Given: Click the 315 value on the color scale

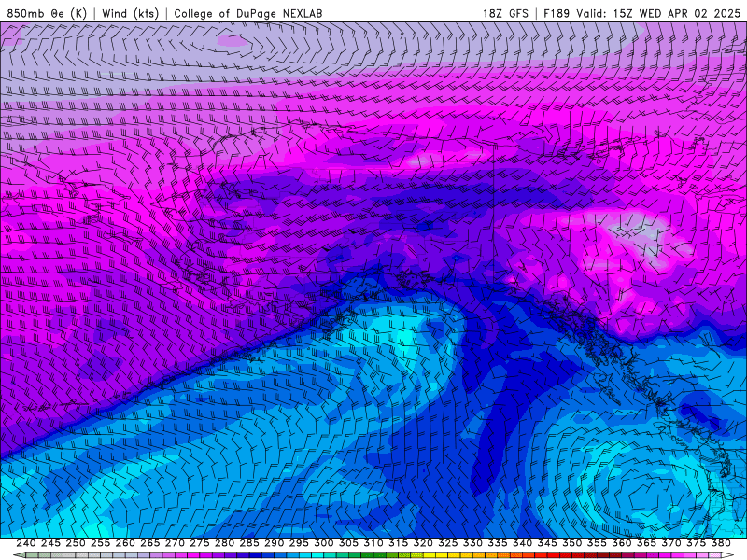Looking at the screenshot, I should 398,543.
